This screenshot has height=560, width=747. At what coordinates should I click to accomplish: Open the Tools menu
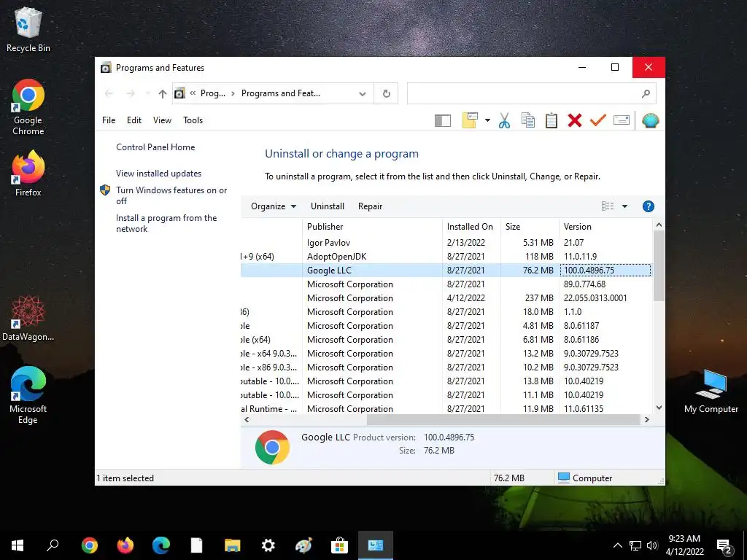[x=193, y=120]
